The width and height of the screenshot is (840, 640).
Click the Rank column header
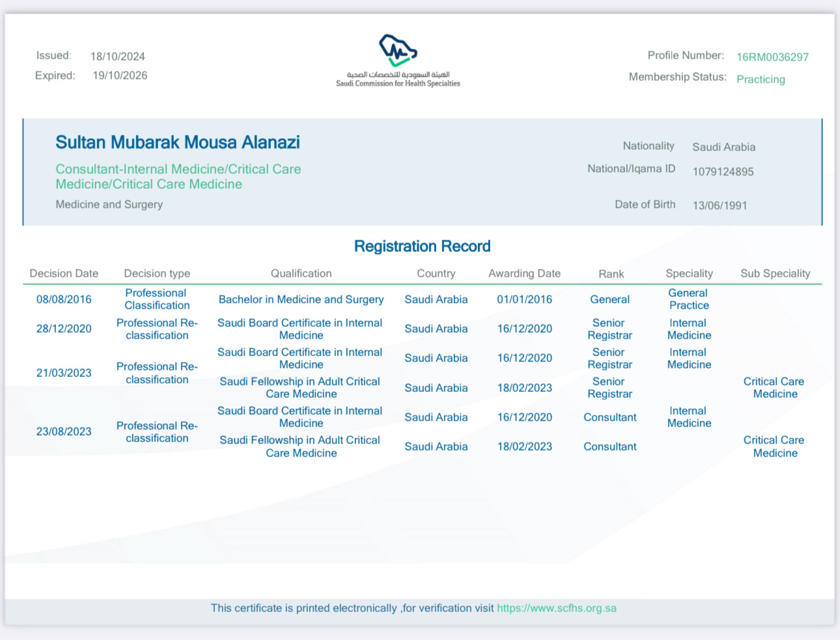point(611,274)
